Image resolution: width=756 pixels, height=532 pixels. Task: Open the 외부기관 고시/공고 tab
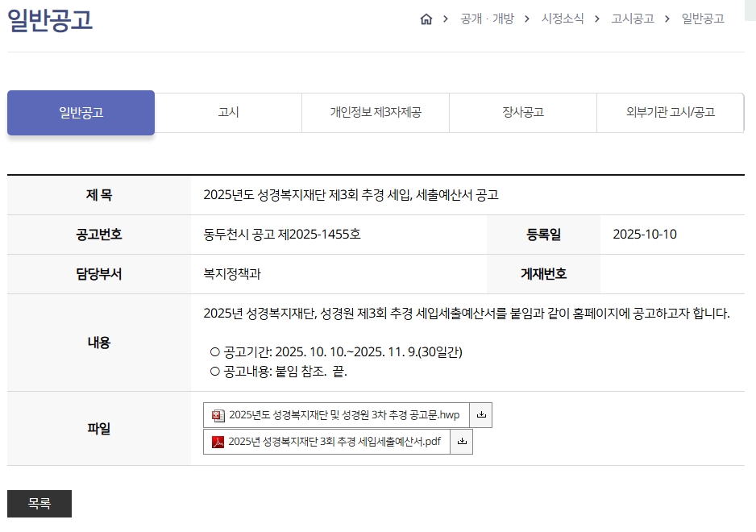[670, 113]
